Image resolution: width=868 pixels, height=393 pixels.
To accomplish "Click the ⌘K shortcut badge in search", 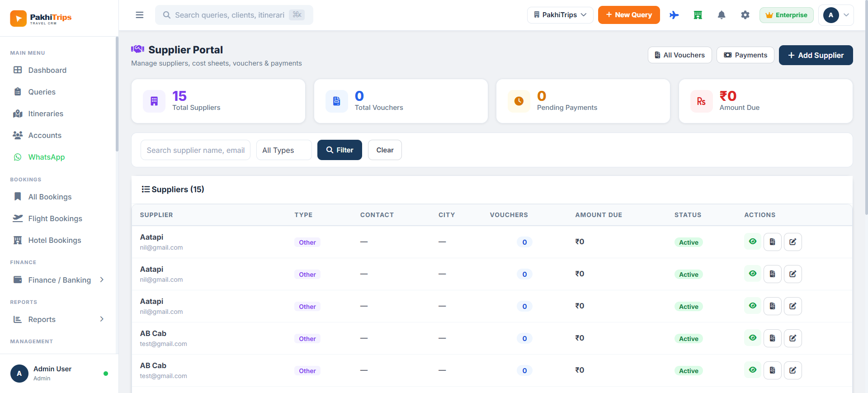I will coord(297,15).
